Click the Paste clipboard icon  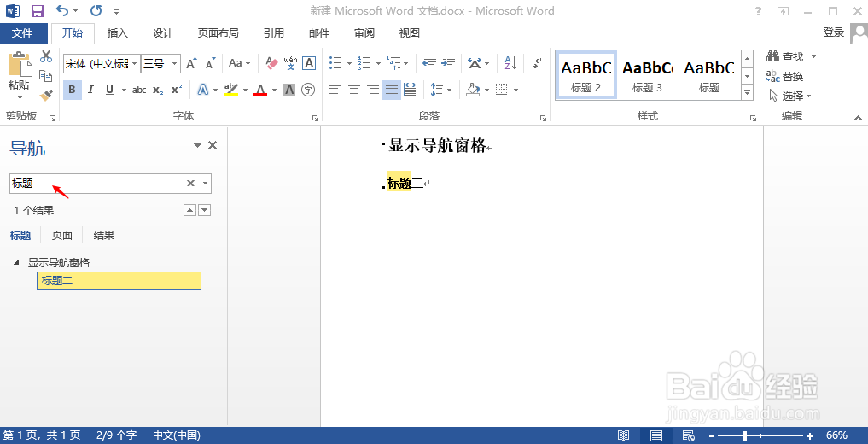pyautogui.click(x=20, y=65)
